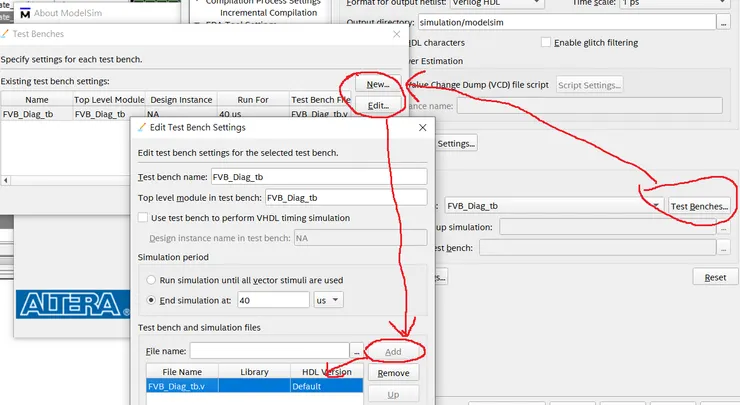This screenshot has width=740, height=405.
Task: Select FVB_Diag_tb.v row in files list
Action: (255, 386)
